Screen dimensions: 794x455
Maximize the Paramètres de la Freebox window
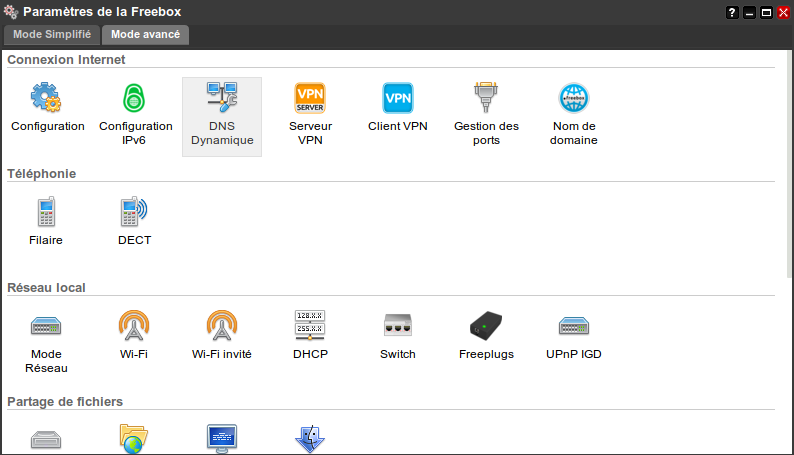(x=766, y=12)
